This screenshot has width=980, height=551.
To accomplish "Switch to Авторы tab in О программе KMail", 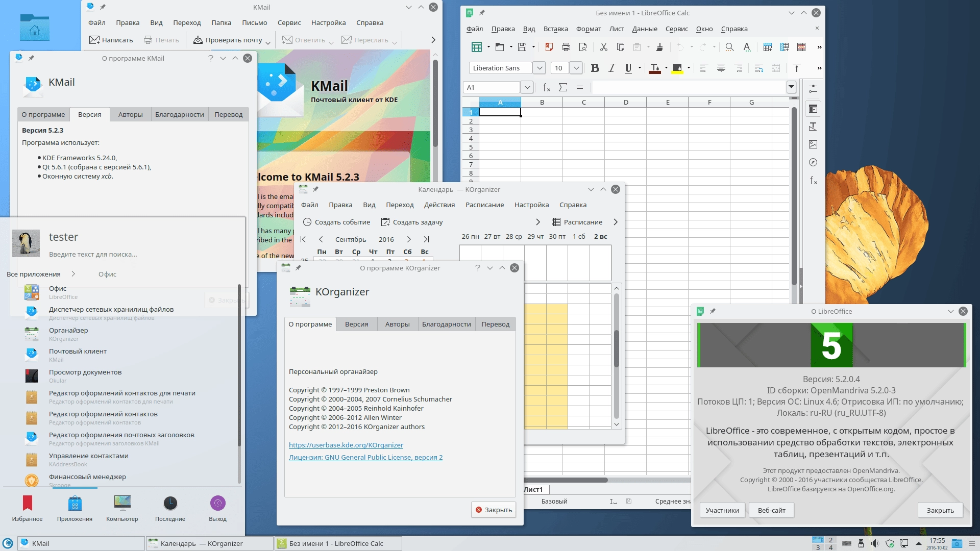I will (130, 114).
